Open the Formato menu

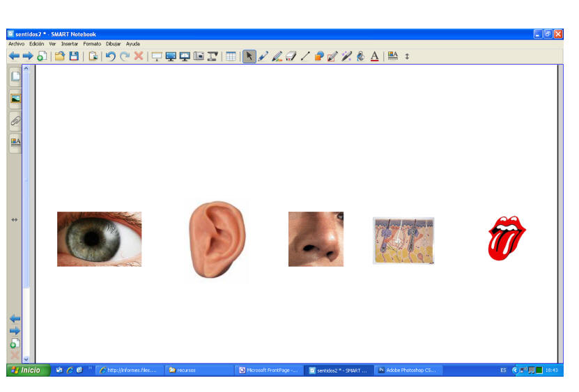click(x=92, y=44)
